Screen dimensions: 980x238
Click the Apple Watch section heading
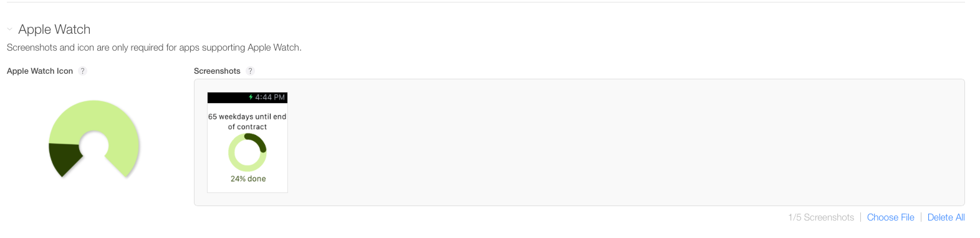tap(54, 29)
